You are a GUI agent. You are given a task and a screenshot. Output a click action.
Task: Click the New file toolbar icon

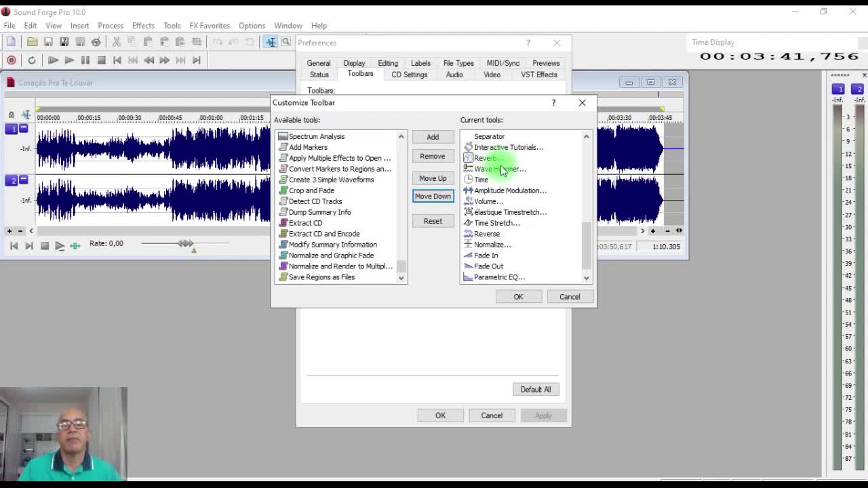pos(12,42)
